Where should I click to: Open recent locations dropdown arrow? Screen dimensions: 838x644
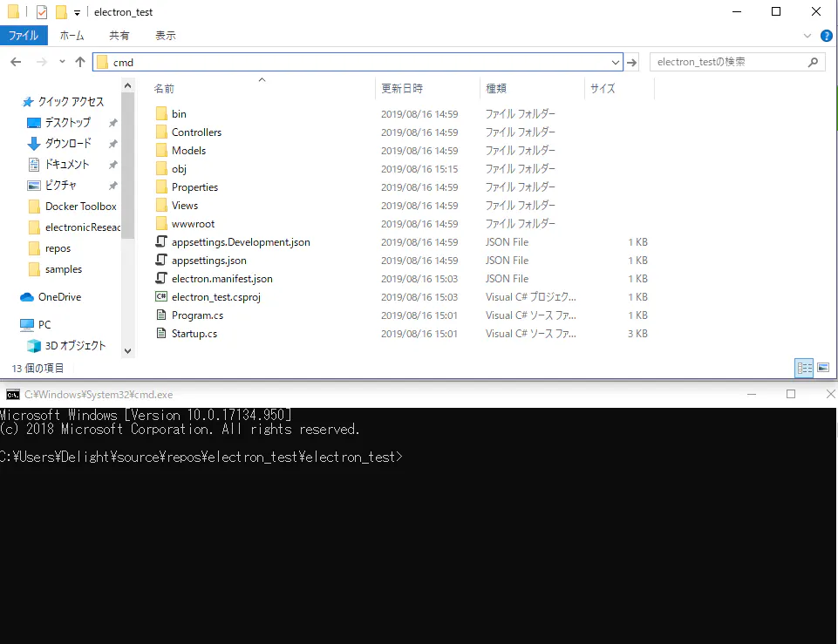(x=62, y=62)
